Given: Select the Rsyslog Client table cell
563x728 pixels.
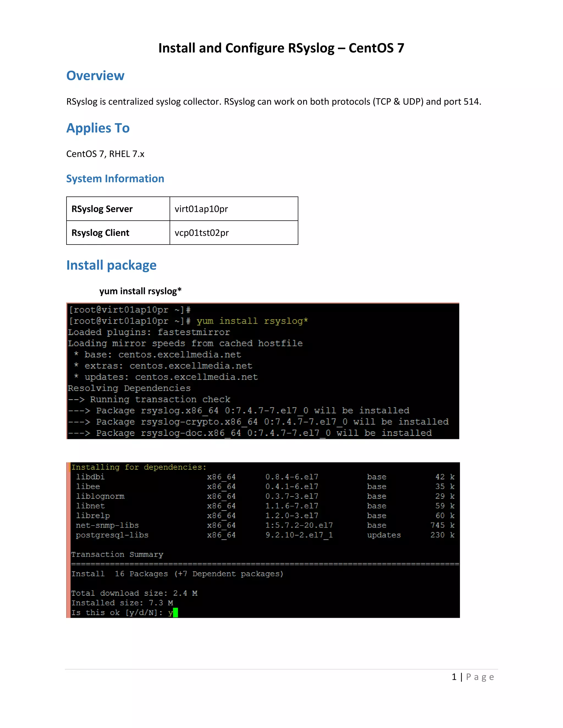Looking at the screenshot, I should tap(118, 233).
